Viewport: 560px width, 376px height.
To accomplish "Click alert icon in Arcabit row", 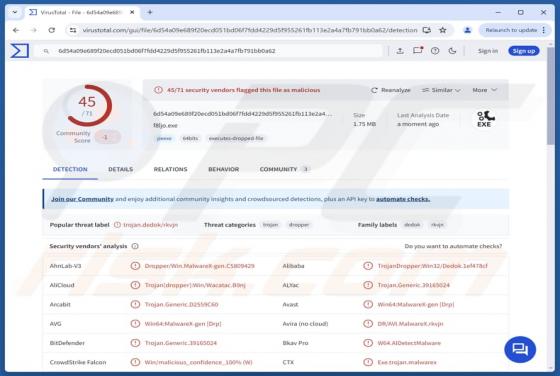I will [x=135, y=304].
